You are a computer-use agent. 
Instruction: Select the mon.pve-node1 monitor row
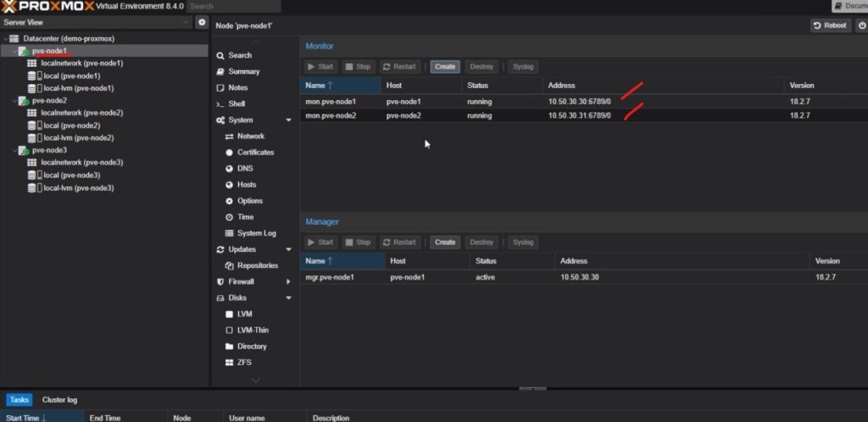pos(584,102)
